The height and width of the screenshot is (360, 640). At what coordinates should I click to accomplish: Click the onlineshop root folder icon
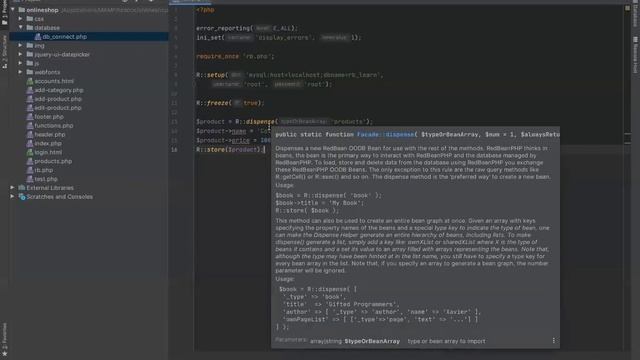(22, 9)
